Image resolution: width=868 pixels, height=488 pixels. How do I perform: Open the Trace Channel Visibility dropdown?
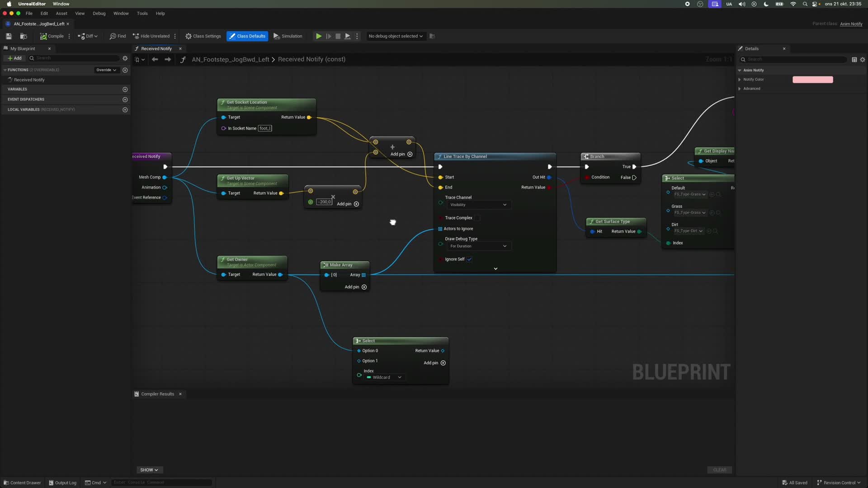pyautogui.click(x=478, y=205)
